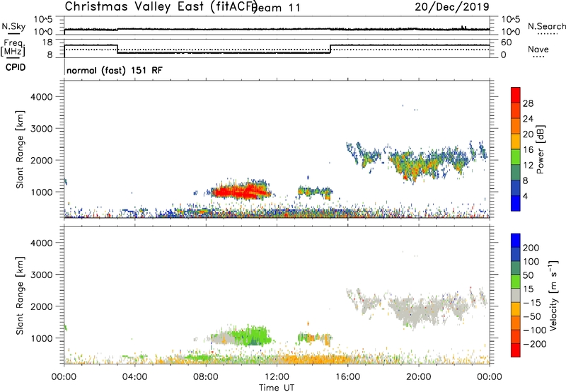Click the frequency step line at 15:00 UT

pyautogui.click(x=330, y=49)
